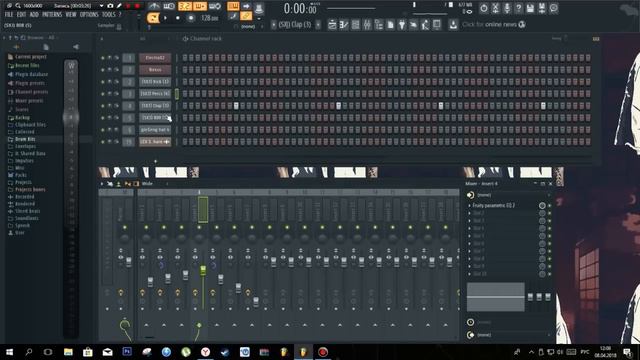The height and width of the screenshot is (360, 640).
Task: Disable Fruity parametric EQ 2 slot switch
Action: point(549,206)
